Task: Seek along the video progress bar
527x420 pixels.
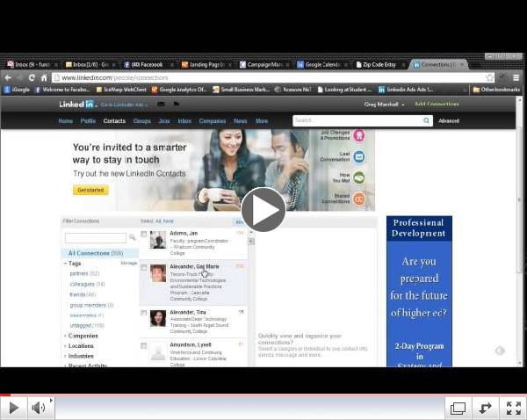Action: pos(263,395)
